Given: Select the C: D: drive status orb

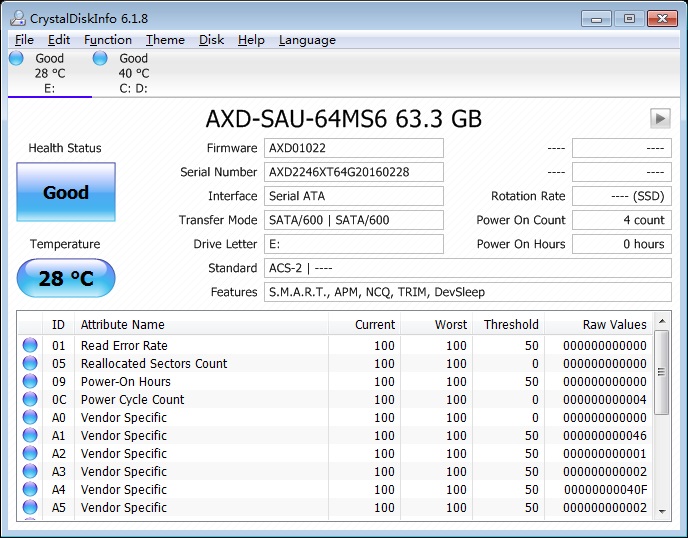Looking at the screenshot, I should coord(100,58).
